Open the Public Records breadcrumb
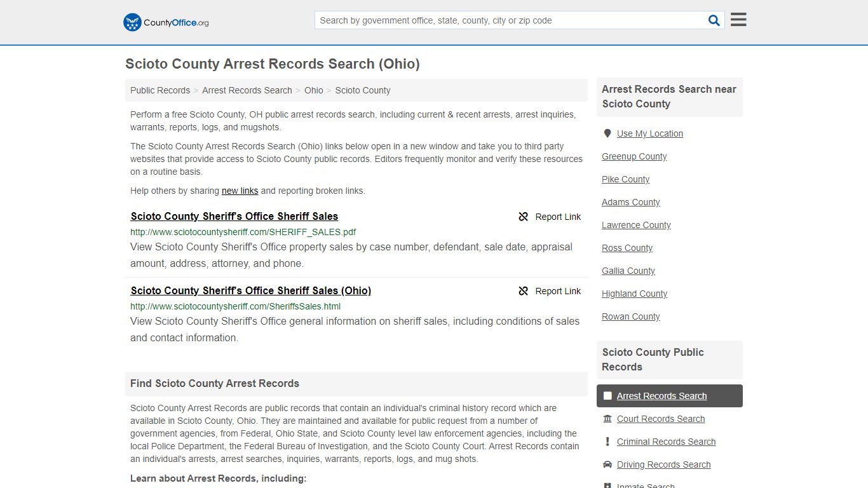Viewport: 868px width, 488px height. [x=160, y=90]
